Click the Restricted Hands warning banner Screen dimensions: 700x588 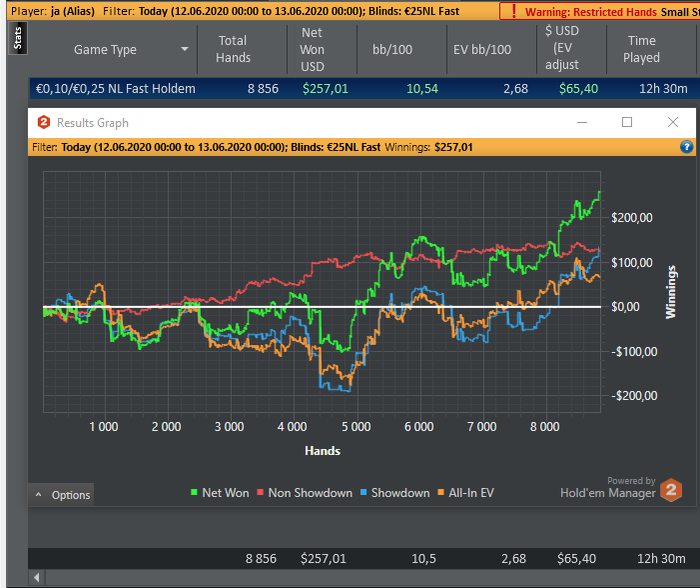coord(600,12)
